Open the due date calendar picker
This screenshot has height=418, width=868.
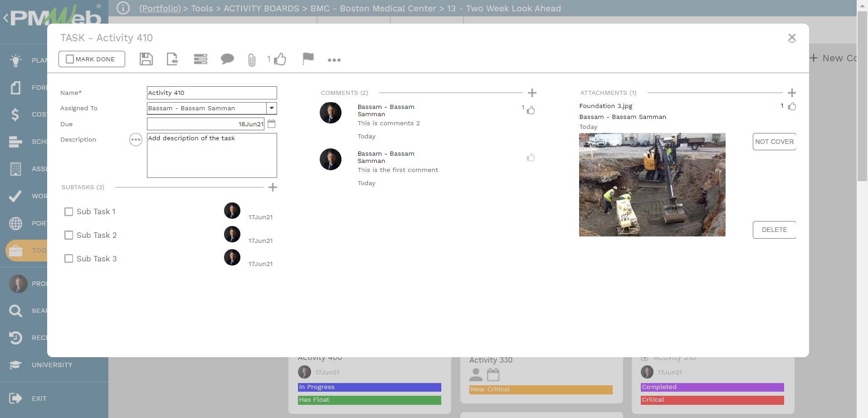272,123
